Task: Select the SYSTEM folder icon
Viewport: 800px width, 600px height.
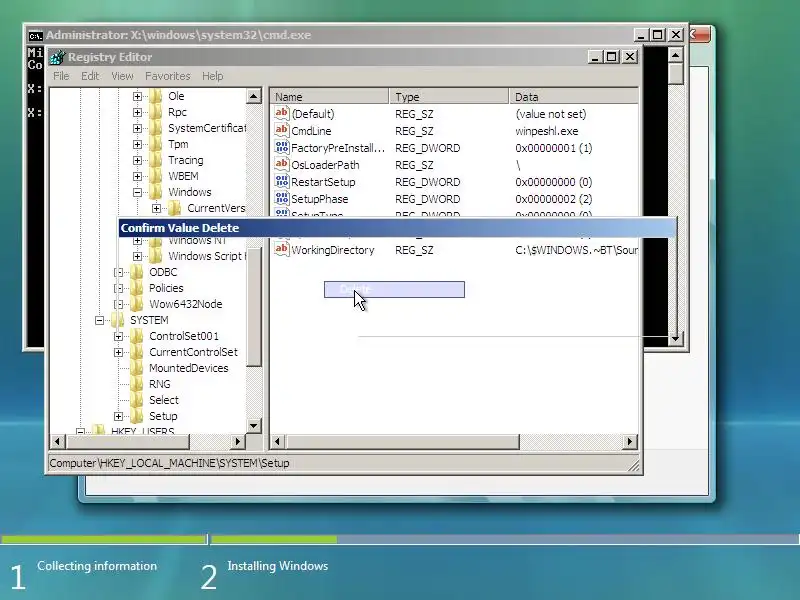Action: [x=118, y=320]
